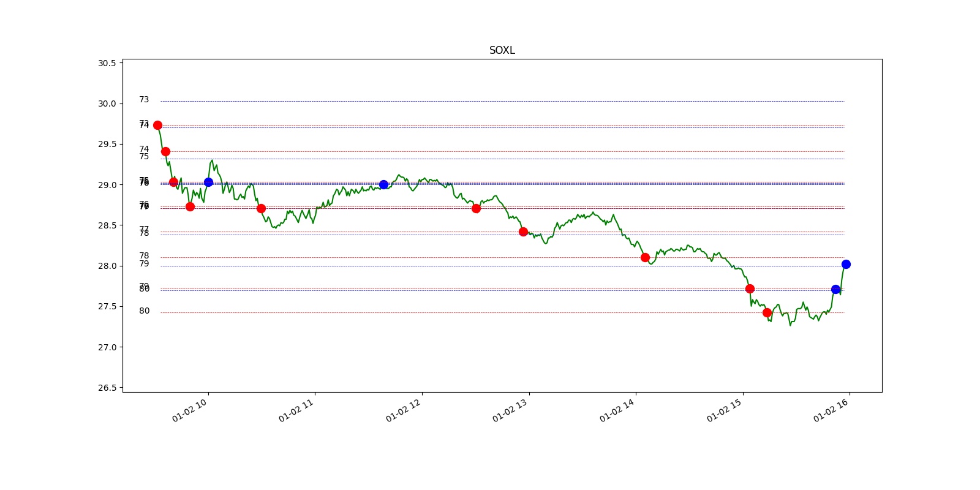Click level label 79 beside the 28.0 blue line
Screen dimensions: 980x490
tap(144, 263)
